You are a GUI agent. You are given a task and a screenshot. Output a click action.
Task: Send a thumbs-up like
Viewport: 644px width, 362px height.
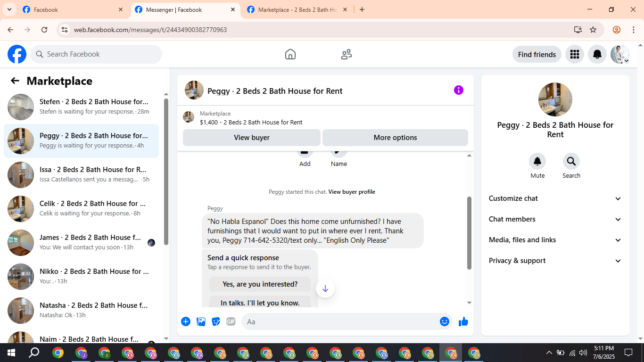(463, 321)
